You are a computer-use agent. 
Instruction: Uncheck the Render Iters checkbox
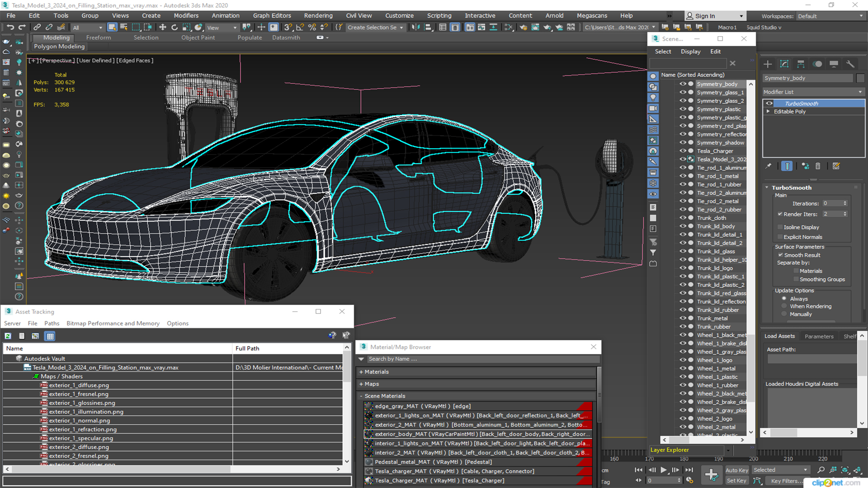780,214
